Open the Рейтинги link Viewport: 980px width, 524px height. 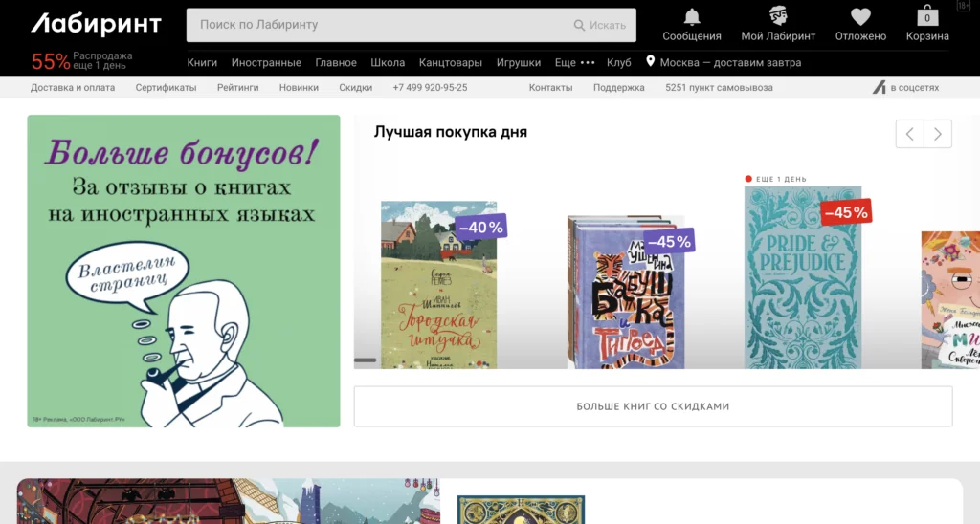[237, 87]
